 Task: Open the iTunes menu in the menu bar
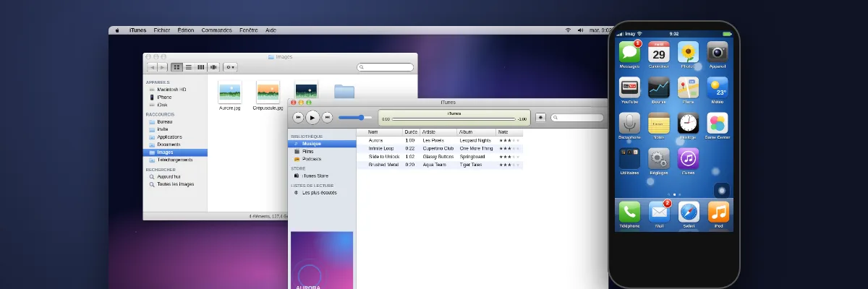point(137,30)
